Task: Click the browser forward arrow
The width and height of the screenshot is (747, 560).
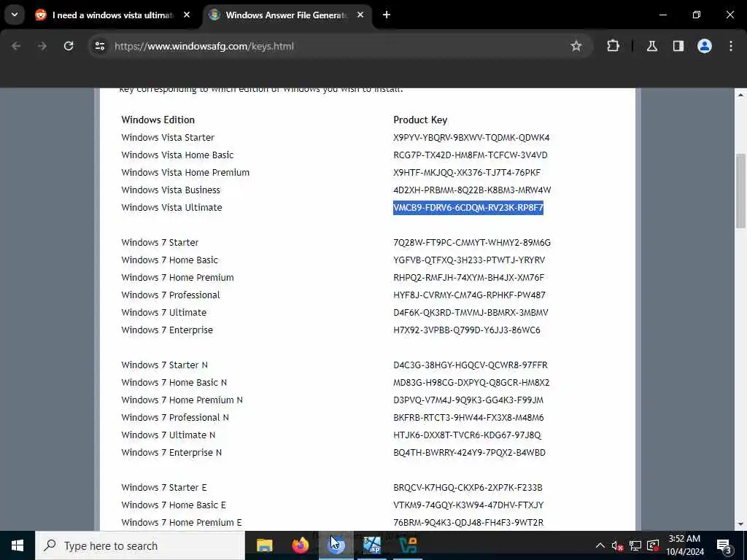Action: [42, 46]
